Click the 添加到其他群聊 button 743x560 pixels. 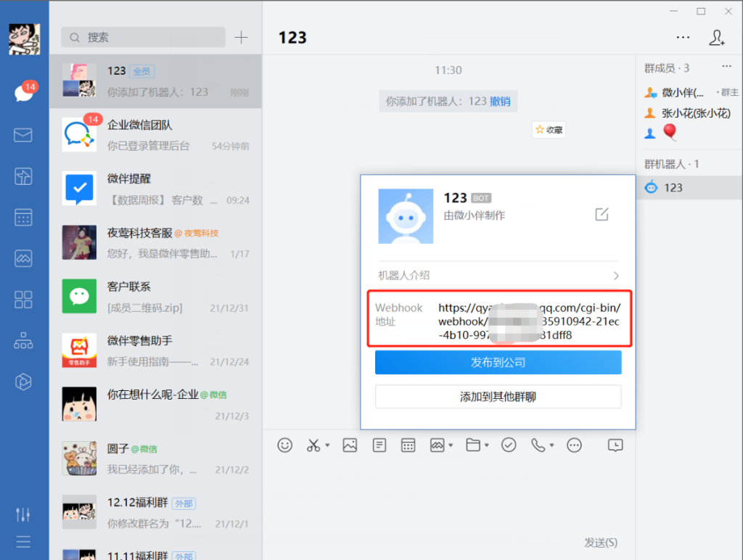498,397
